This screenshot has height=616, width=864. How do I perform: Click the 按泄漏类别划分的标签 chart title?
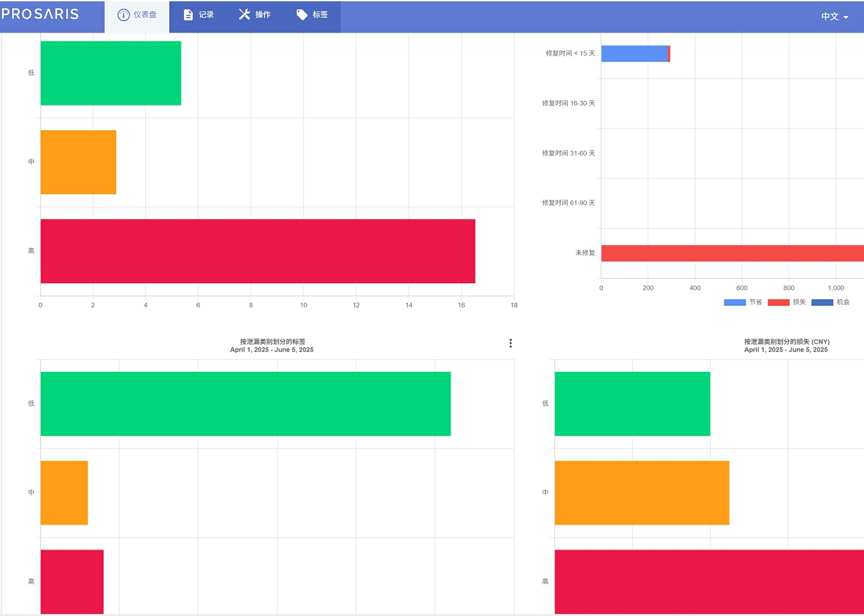[x=272, y=342]
